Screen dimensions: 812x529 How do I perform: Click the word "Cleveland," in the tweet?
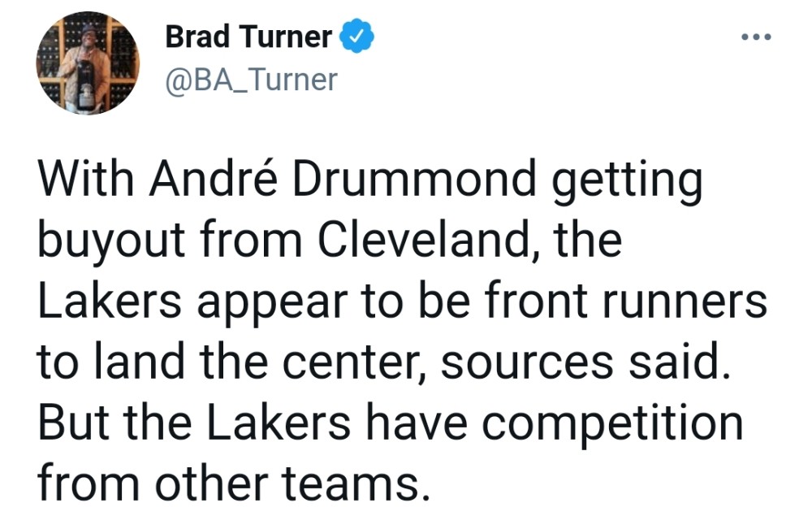click(x=430, y=240)
